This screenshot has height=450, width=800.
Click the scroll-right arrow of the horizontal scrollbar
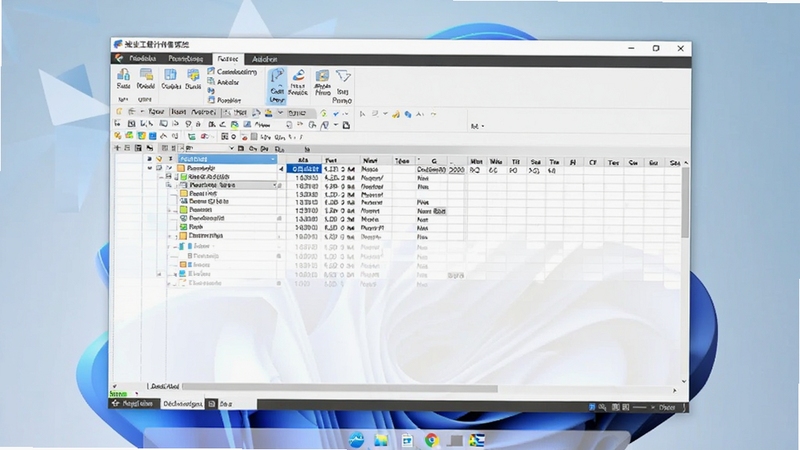pos(674,390)
